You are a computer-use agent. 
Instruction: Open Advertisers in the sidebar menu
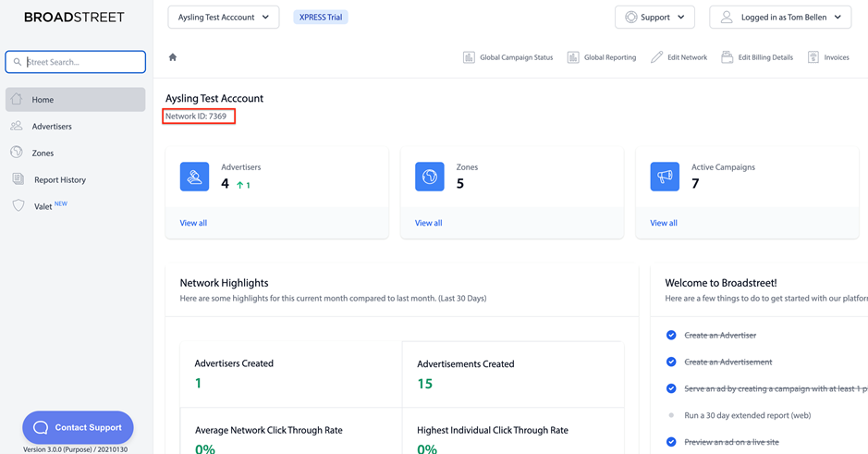pyautogui.click(x=52, y=127)
